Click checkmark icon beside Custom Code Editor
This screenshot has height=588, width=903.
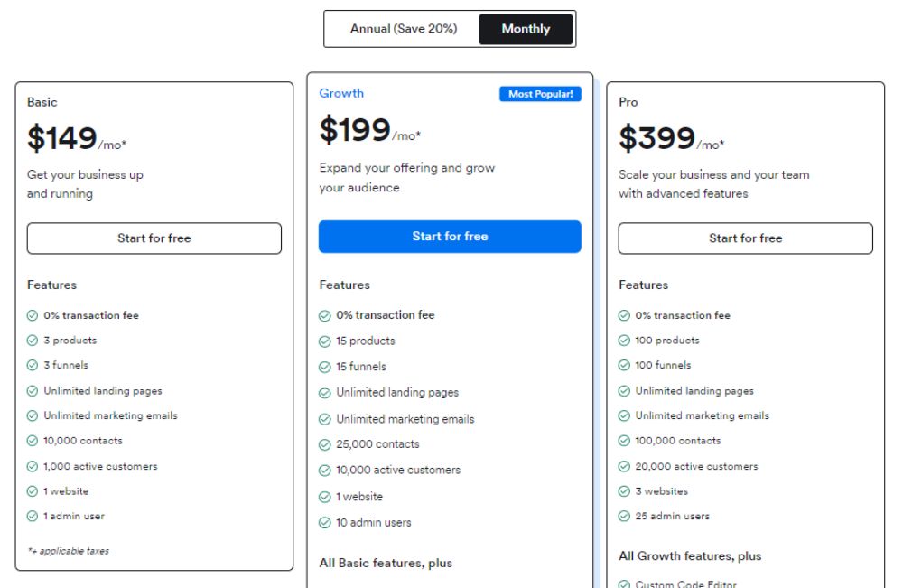624,583
